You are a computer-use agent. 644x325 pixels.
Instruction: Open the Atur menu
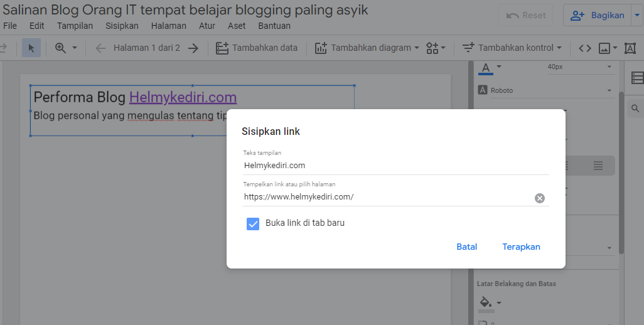(207, 26)
